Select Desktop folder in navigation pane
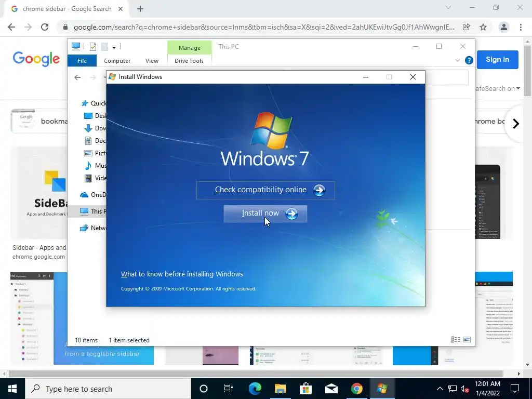 coord(95,116)
